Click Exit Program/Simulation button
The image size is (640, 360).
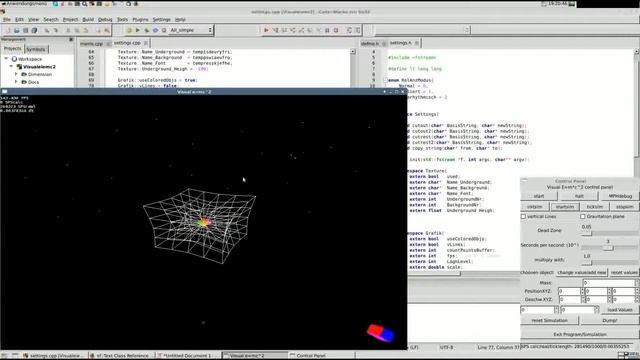point(580,335)
